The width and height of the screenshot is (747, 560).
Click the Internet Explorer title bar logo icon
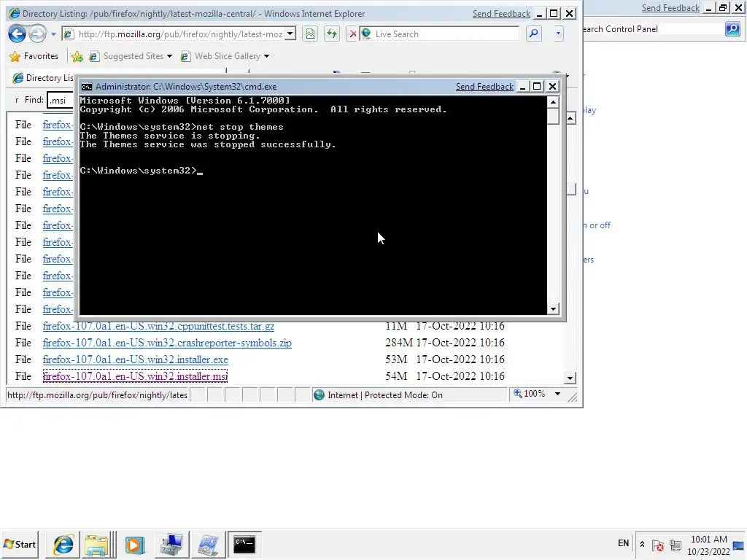coord(15,13)
